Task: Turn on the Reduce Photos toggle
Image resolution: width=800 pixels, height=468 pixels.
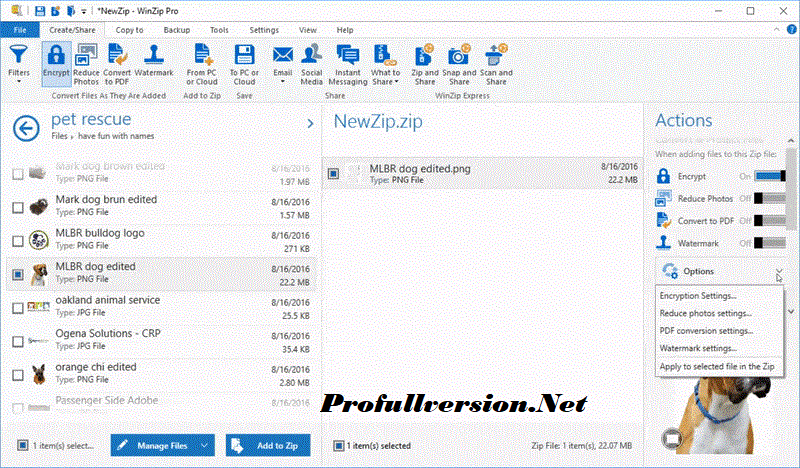Action: (770, 199)
